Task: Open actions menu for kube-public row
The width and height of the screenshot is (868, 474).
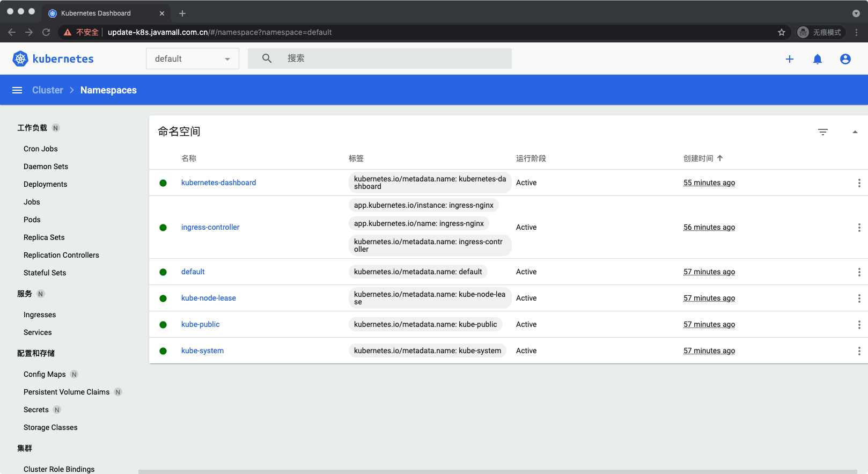Action: click(x=859, y=325)
